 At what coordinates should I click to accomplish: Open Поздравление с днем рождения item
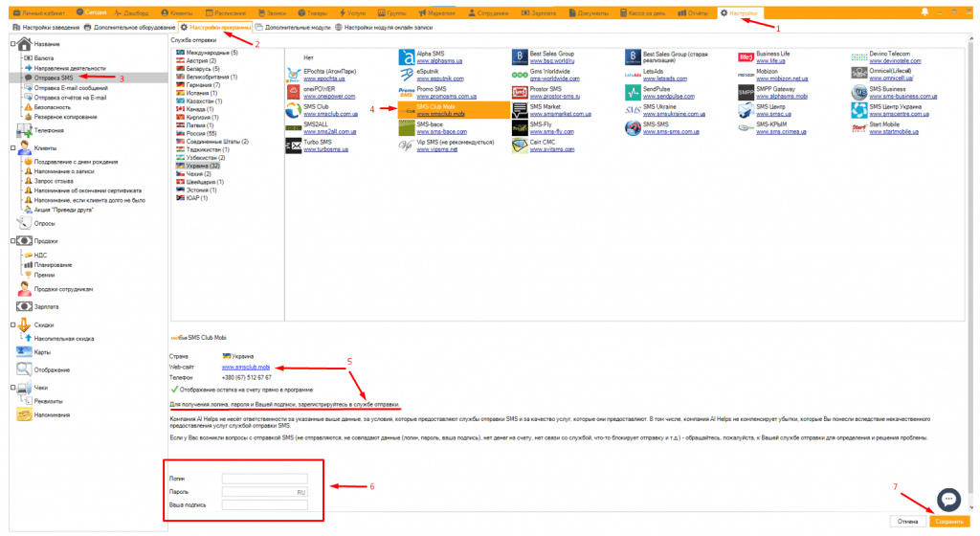point(71,162)
